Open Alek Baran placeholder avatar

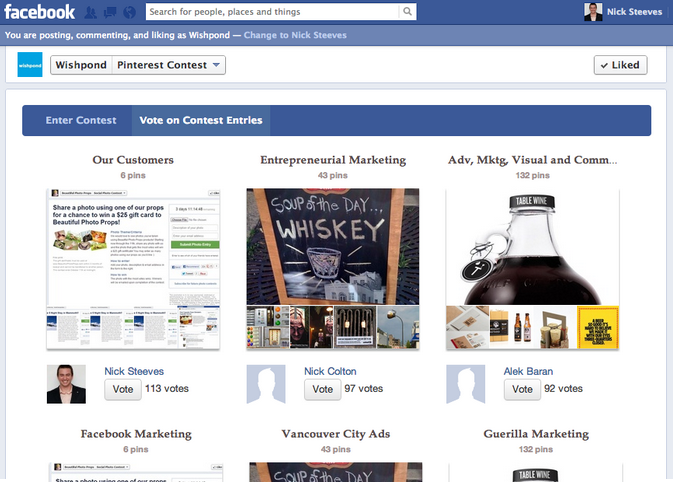[x=465, y=384]
